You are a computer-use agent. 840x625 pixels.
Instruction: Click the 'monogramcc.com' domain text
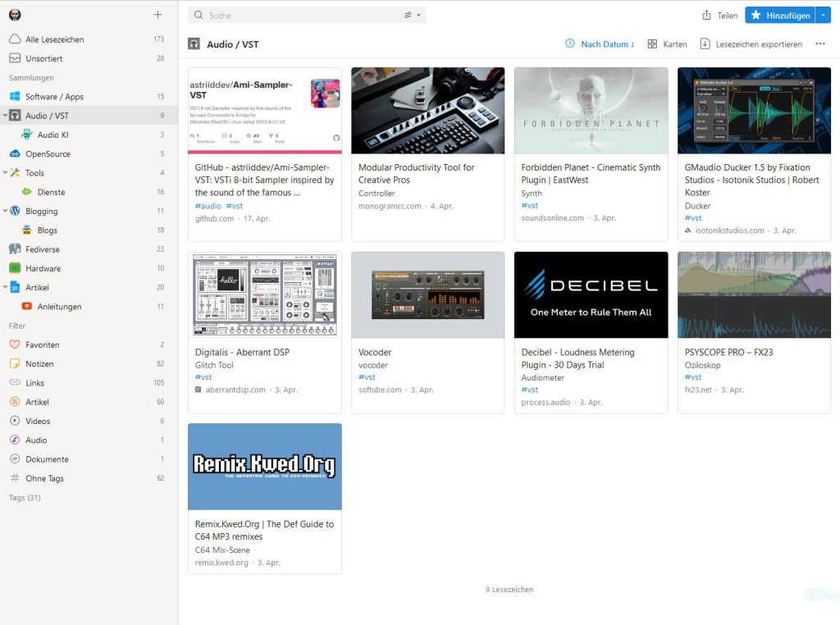coord(390,206)
